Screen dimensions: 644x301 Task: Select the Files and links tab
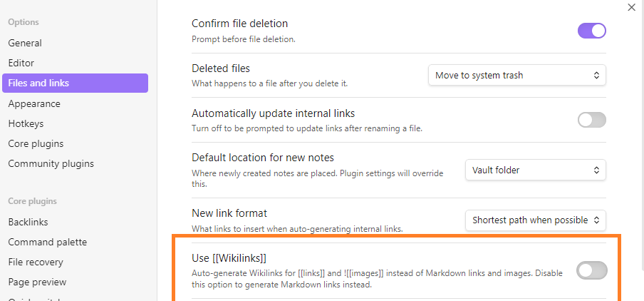(76, 83)
